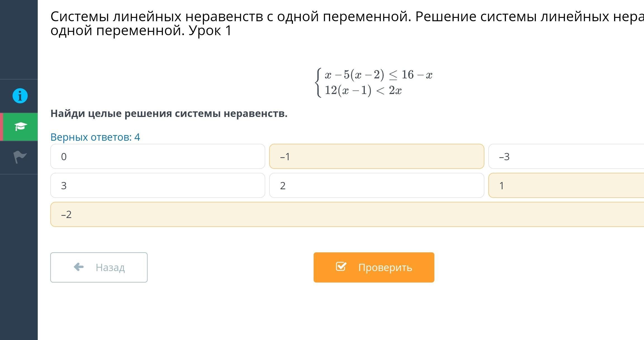Screen dimensions: 644x340
Task: Select the gray flag icon in sidebar
Action: (x=20, y=157)
